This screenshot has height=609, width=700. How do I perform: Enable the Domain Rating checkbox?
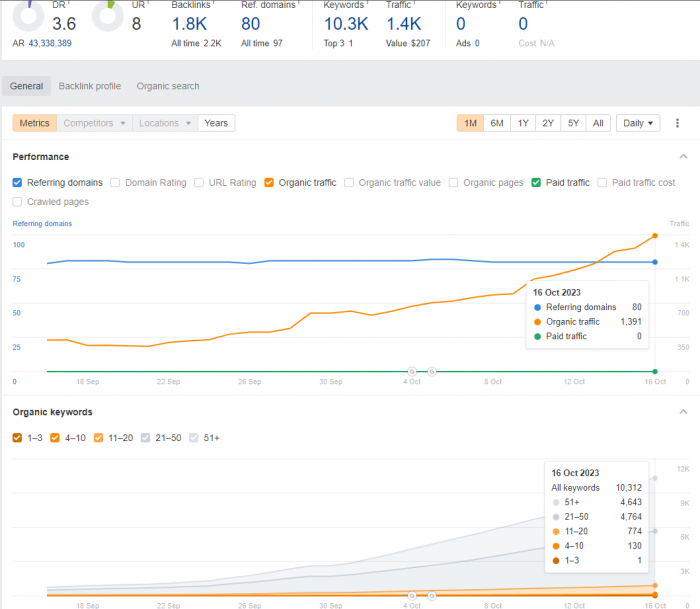click(x=116, y=183)
